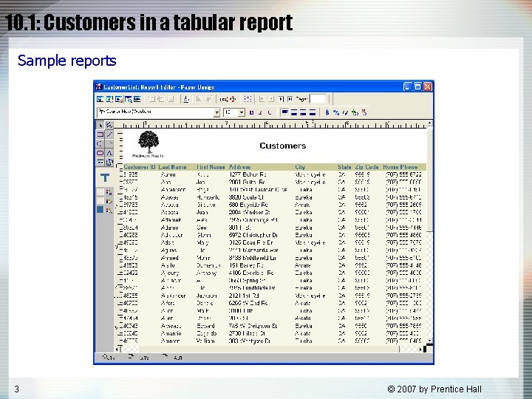Image resolution: width=532 pixels, height=399 pixels.
Task: Click the "First Name" column header
Action: (x=211, y=167)
